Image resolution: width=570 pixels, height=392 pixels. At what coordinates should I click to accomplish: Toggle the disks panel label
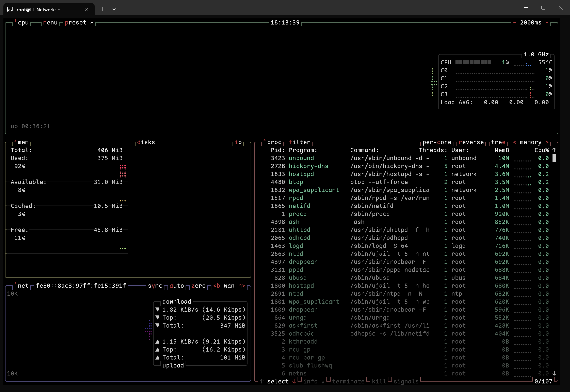(146, 142)
